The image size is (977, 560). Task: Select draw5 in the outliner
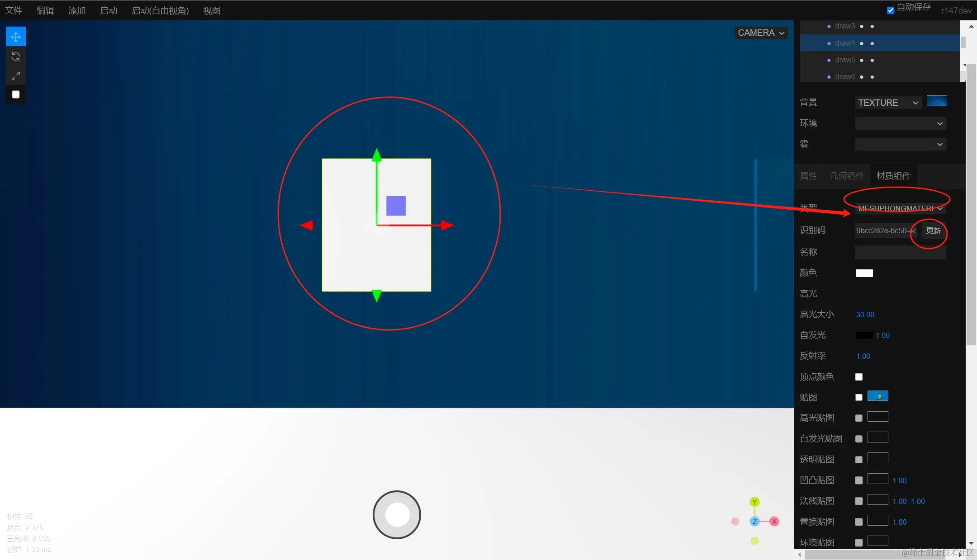coord(845,60)
